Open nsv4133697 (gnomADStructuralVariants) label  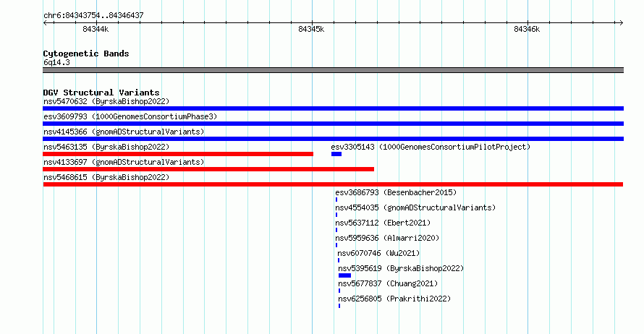click(x=124, y=162)
